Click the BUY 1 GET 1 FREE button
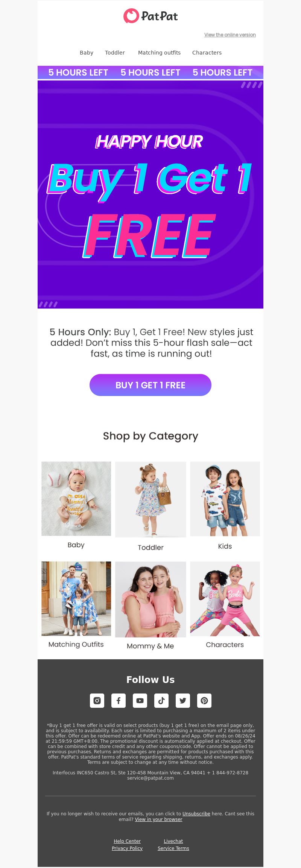The image size is (301, 868). pos(150,385)
